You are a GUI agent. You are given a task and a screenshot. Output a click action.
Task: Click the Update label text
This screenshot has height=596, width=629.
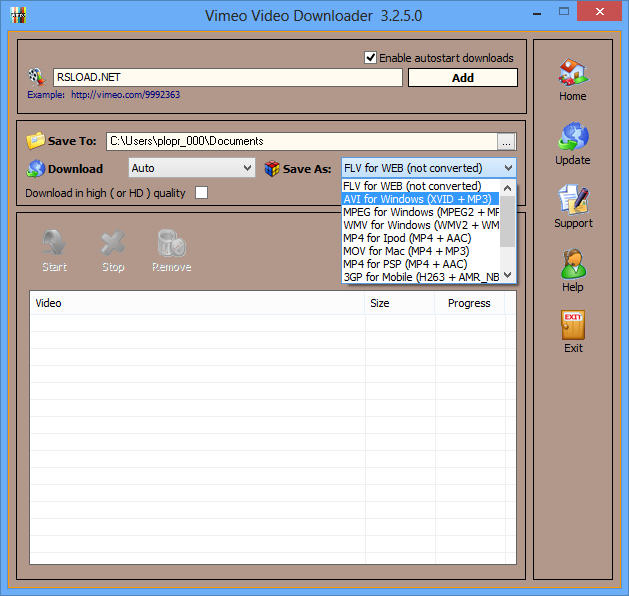coord(573,160)
